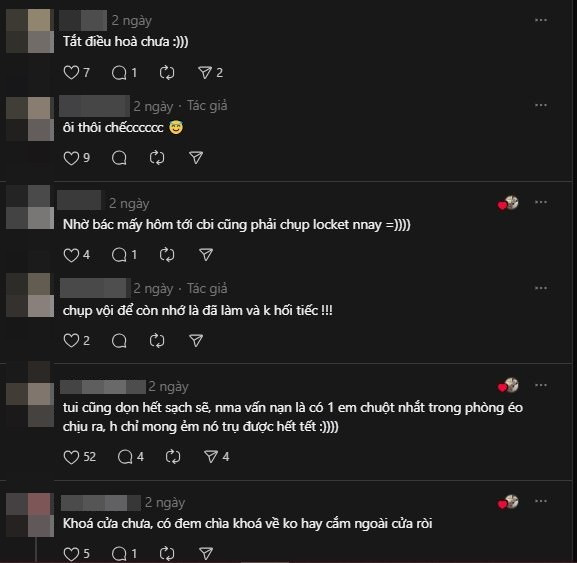The height and width of the screenshot is (563, 577).
Task: Open more options for the chuột nhắt comment
Action: click(541, 385)
